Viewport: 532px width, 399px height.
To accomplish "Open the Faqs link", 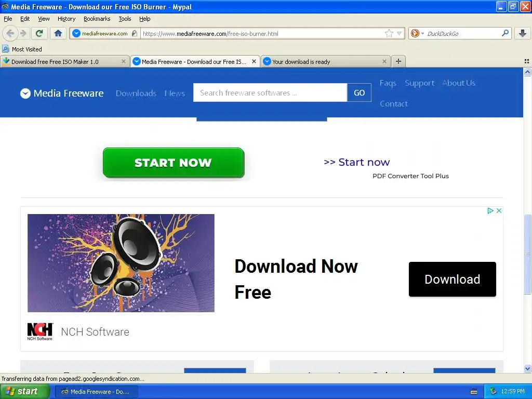I will [x=388, y=83].
